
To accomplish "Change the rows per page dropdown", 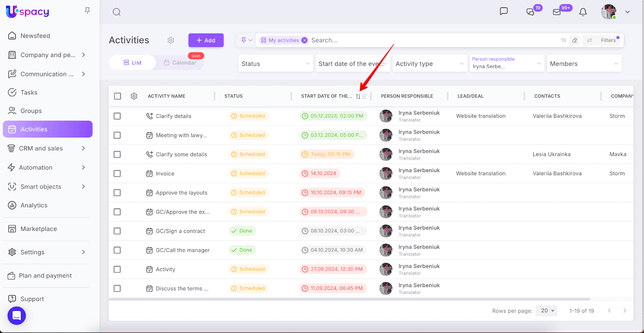I will click(547, 311).
